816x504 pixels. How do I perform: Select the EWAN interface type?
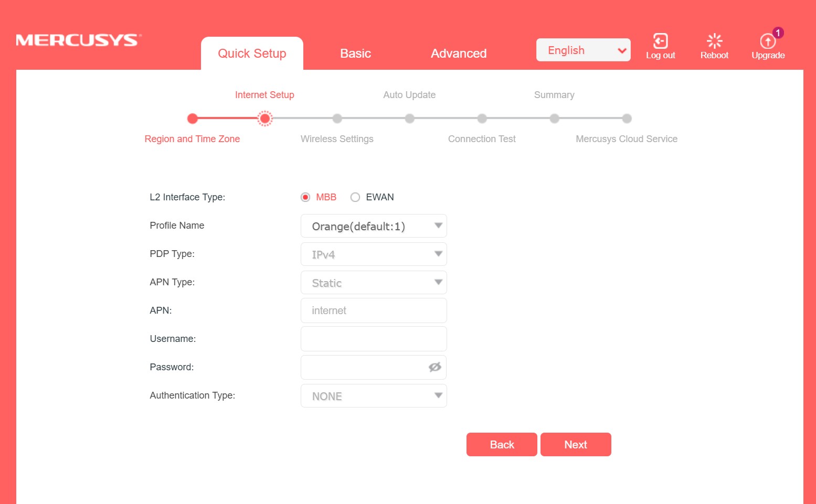pyautogui.click(x=355, y=197)
